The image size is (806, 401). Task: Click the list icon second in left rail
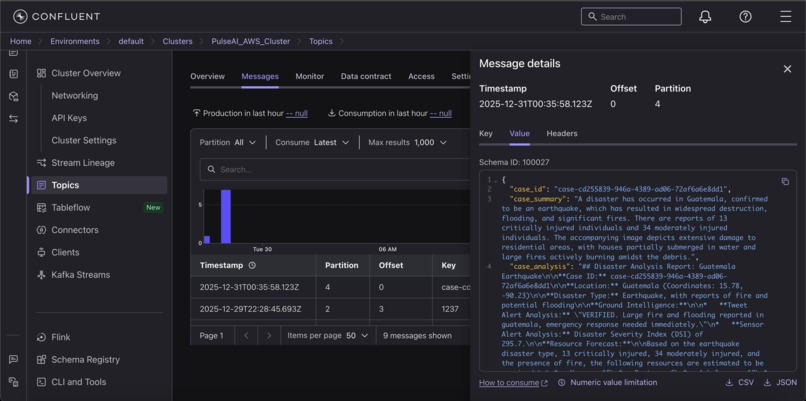14,74
